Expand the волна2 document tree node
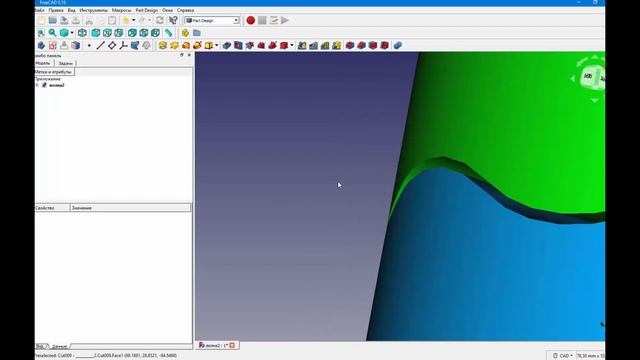The height and width of the screenshot is (360, 640). click(x=38, y=85)
